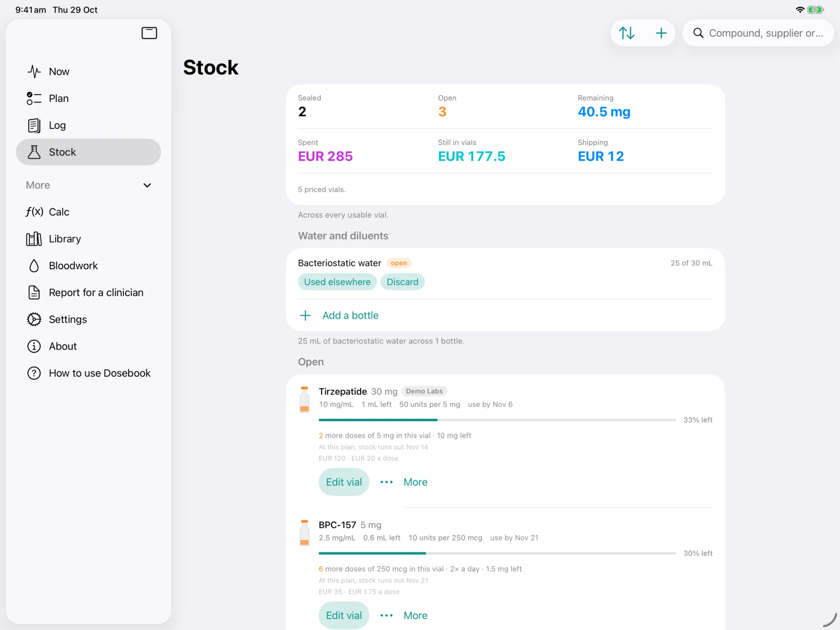This screenshot has width=840, height=630.
Task: Click the Shipping EUR 12 value
Action: (601, 156)
